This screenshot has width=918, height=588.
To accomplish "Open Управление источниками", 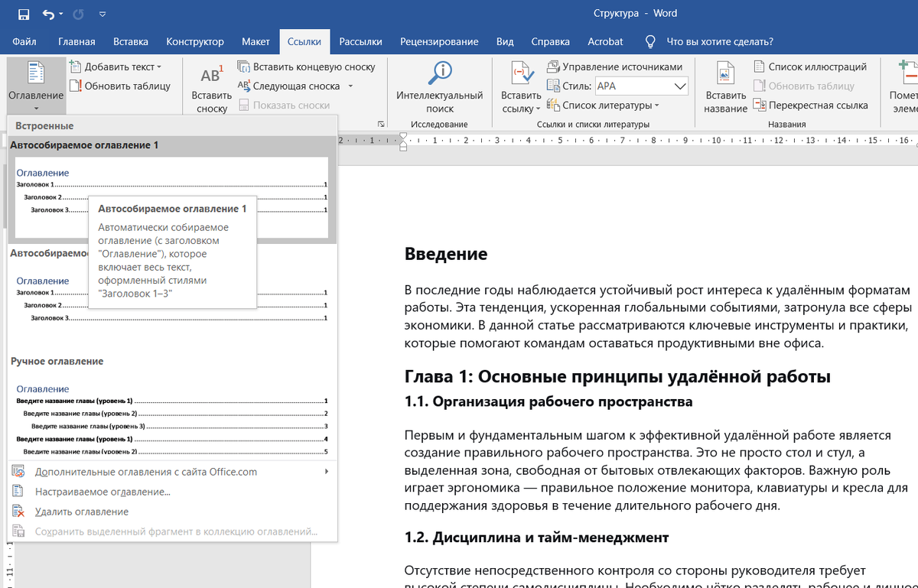I will [614, 67].
